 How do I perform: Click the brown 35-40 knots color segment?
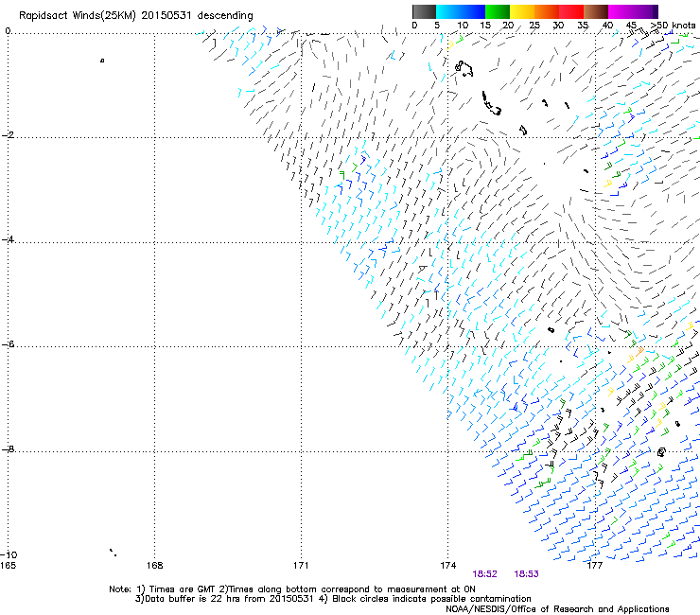click(x=596, y=11)
